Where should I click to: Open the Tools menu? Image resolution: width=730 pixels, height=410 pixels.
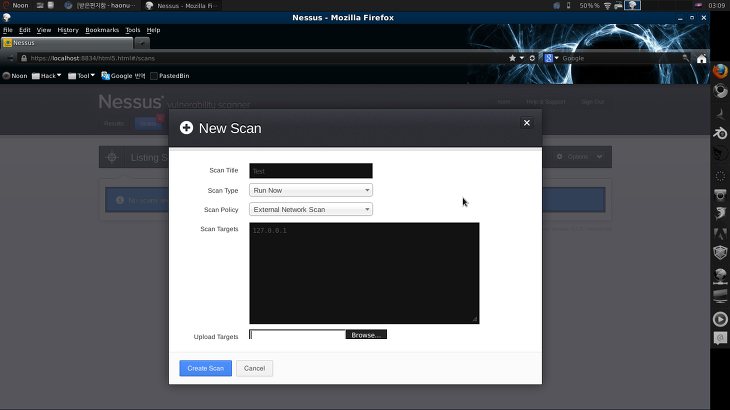pos(133,30)
